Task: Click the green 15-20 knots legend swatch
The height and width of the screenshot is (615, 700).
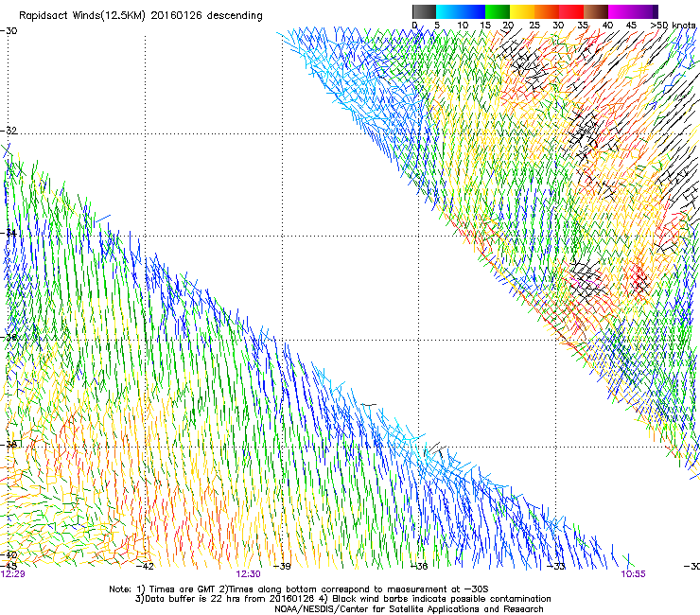Action: [x=498, y=11]
